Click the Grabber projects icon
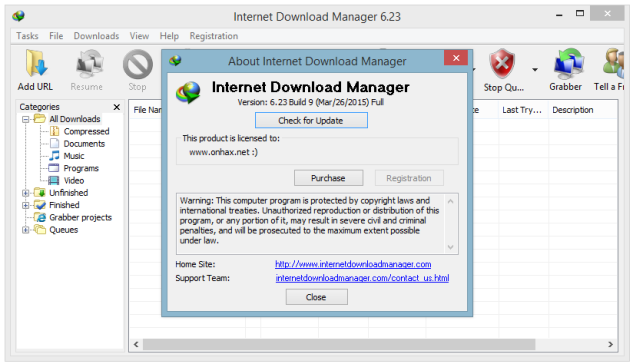This screenshot has height=364, width=632. pos(40,217)
